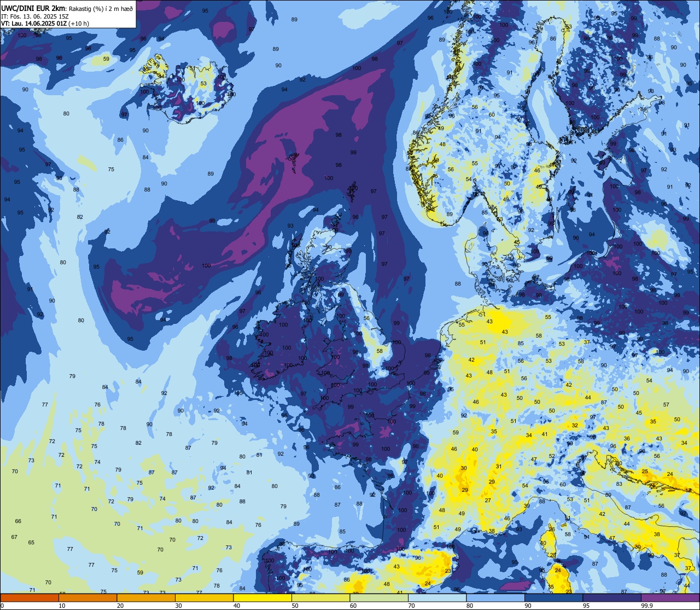The height and width of the screenshot is (610, 700).
Task: Click the "90" label under the legend bar
Action: (x=528, y=606)
